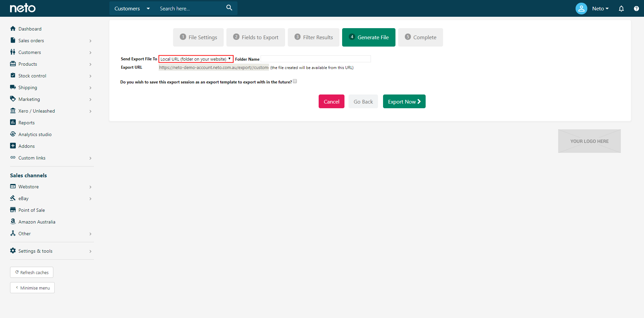
Task: Expand the Settings & tools chevron
Action: click(90, 251)
